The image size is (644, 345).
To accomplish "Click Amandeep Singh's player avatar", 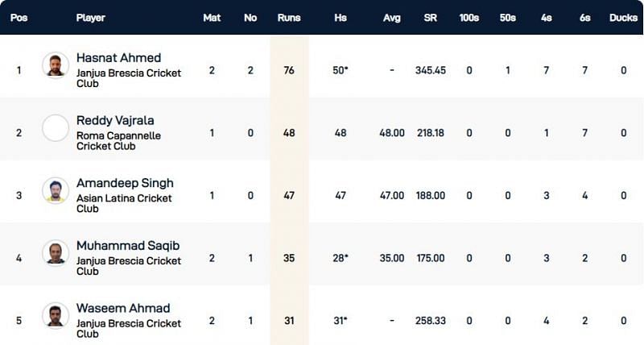I will [56, 191].
